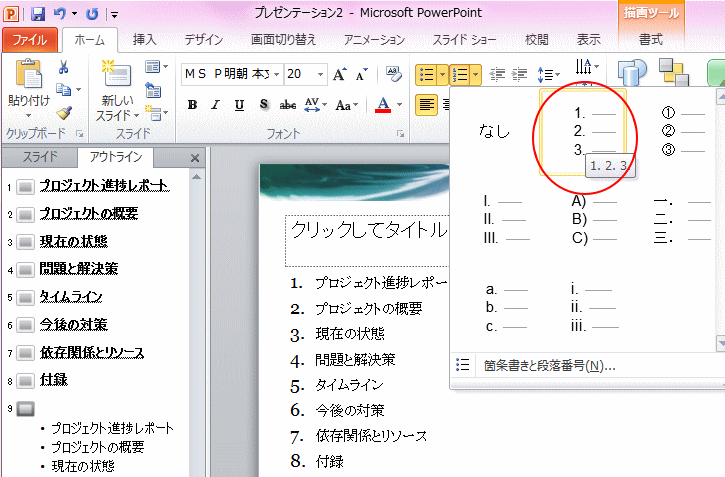Open the 画面切り替え tab

(x=283, y=40)
